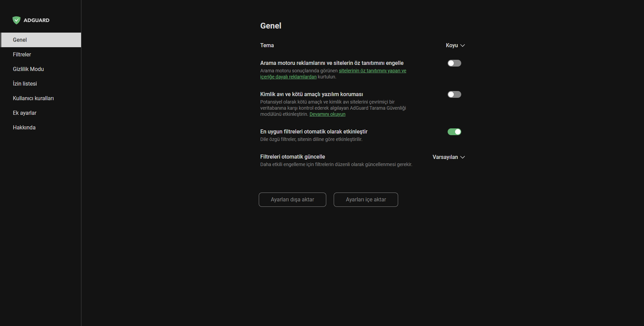This screenshot has width=644, height=326.
Task: Select İzin listesi in the sidebar
Action: [41, 84]
